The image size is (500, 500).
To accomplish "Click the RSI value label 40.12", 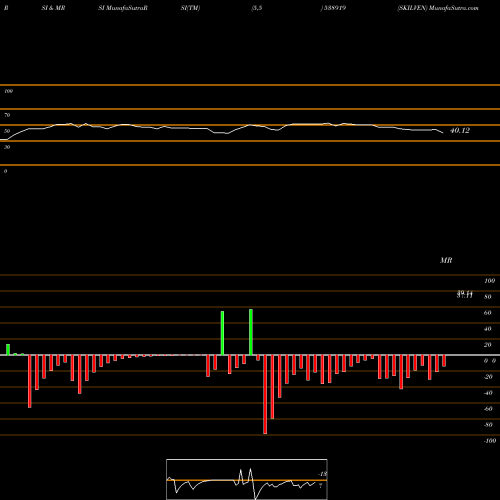I will point(460,131).
